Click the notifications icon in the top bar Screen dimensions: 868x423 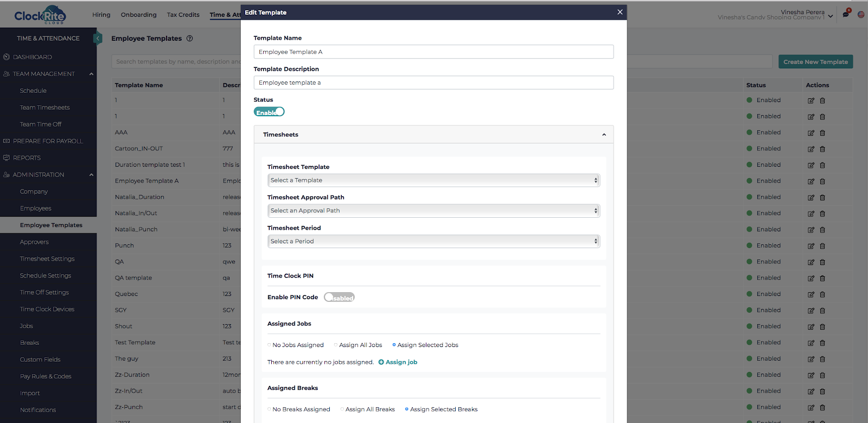coord(846,14)
